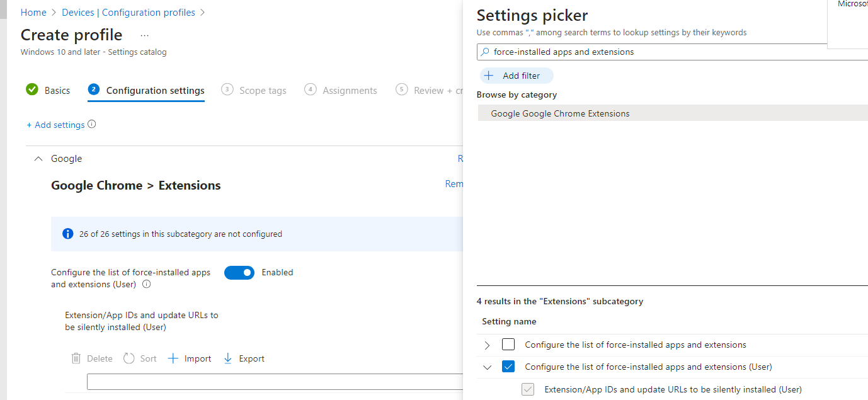
Task: Click the Export download arrow
Action: [x=228, y=358]
